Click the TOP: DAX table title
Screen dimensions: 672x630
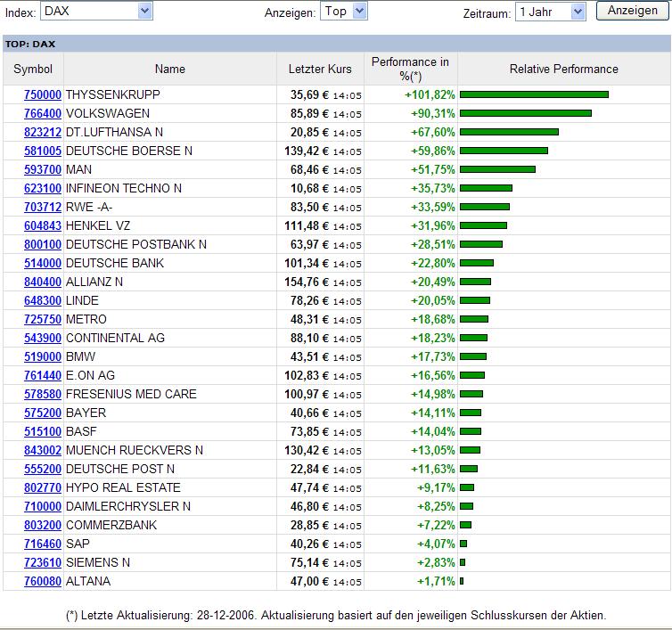pyautogui.click(x=30, y=45)
